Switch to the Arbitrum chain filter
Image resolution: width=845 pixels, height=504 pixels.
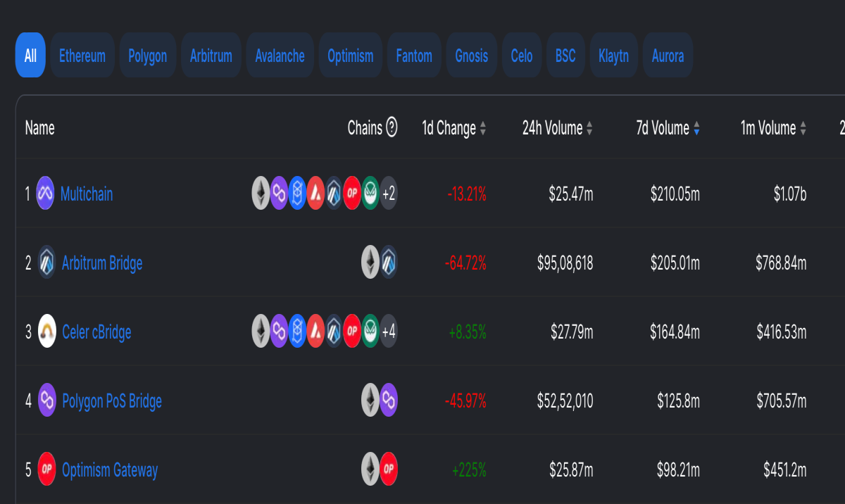click(x=211, y=56)
